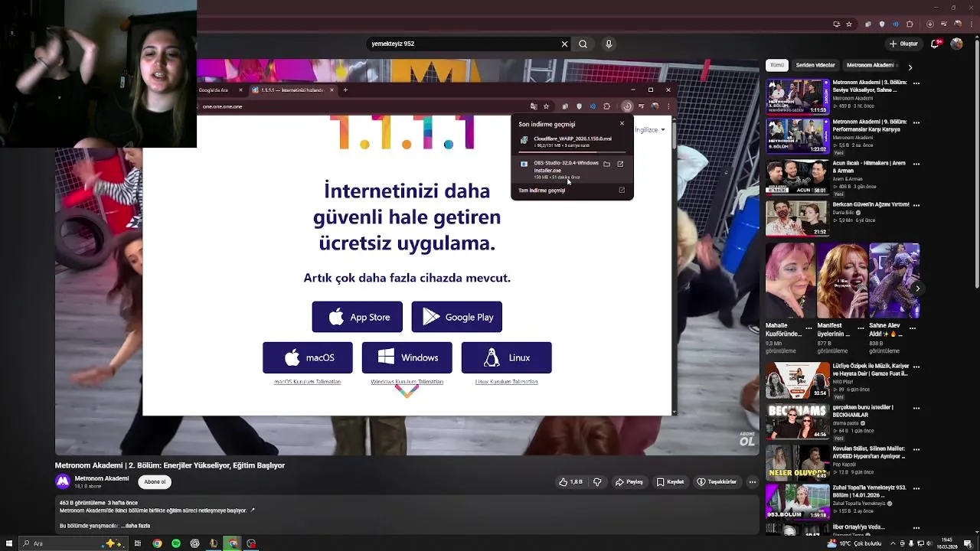This screenshot has width=980, height=551.
Task: Open macOS Kurulum Talimatları link
Action: (308, 382)
